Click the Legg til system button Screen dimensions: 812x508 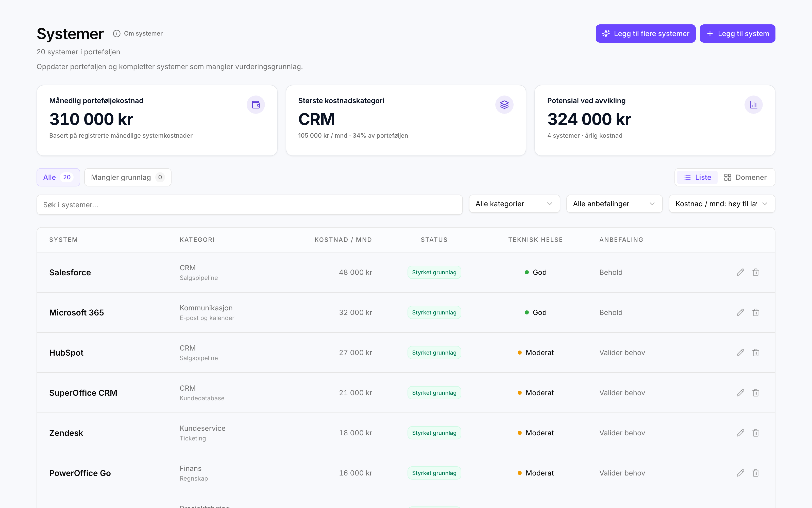coord(737,34)
